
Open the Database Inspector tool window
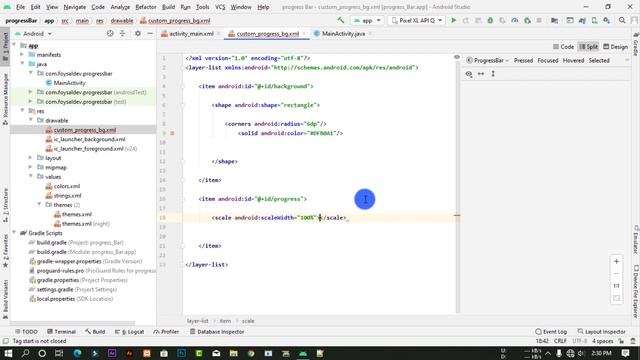[217, 332]
